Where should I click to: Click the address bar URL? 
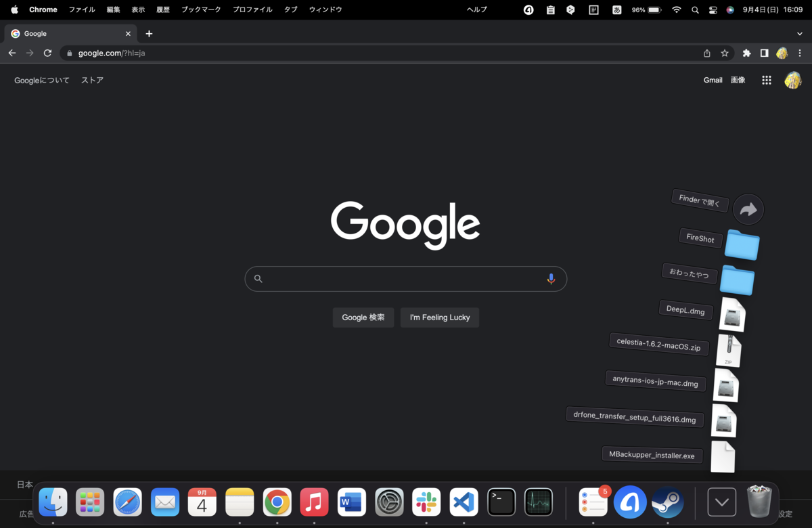[x=112, y=53]
